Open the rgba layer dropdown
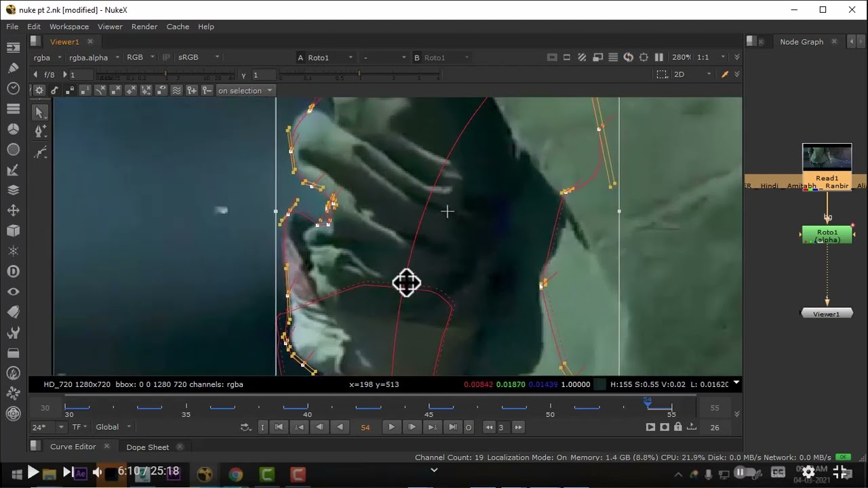 [x=48, y=58]
